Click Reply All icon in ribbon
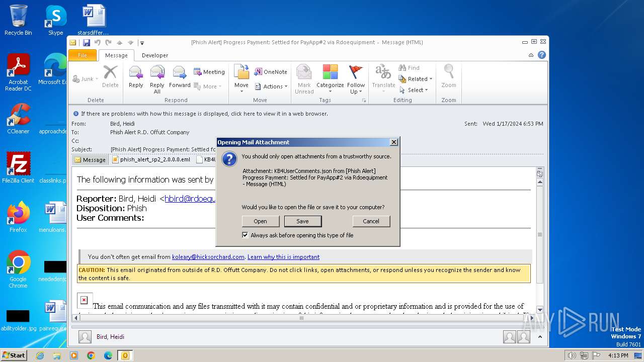The width and height of the screenshot is (644, 362). [157, 79]
